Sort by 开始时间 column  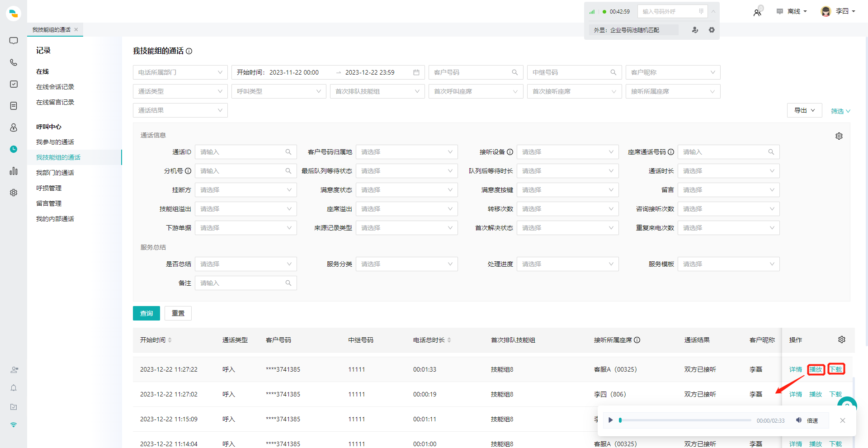coord(170,340)
